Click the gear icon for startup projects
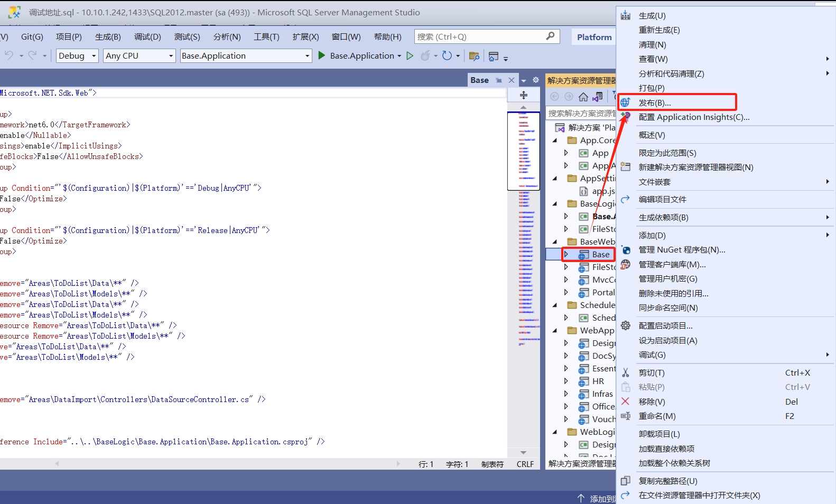This screenshot has height=504, width=836. click(625, 325)
